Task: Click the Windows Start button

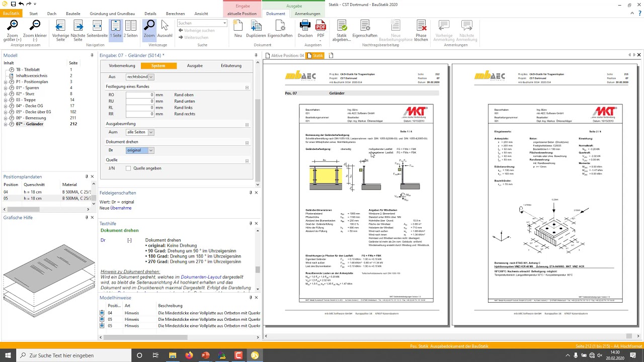Action: click(7, 355)
